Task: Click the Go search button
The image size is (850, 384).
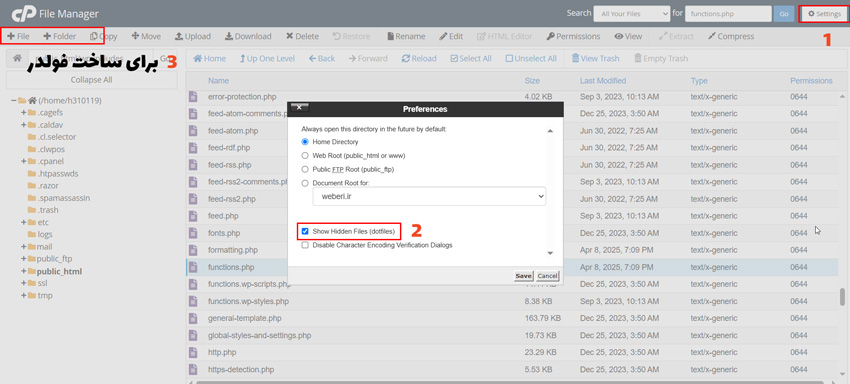Action: pos(783,14)
